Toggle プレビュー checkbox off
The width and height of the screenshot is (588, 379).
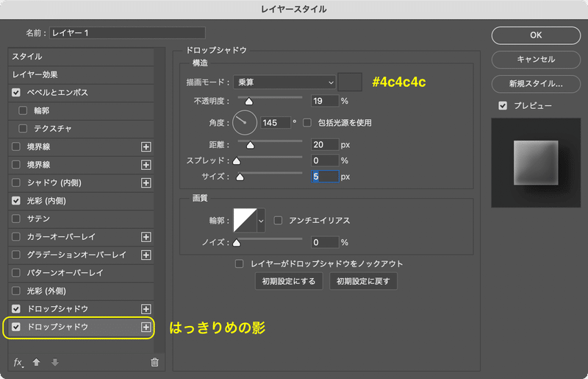503,106
